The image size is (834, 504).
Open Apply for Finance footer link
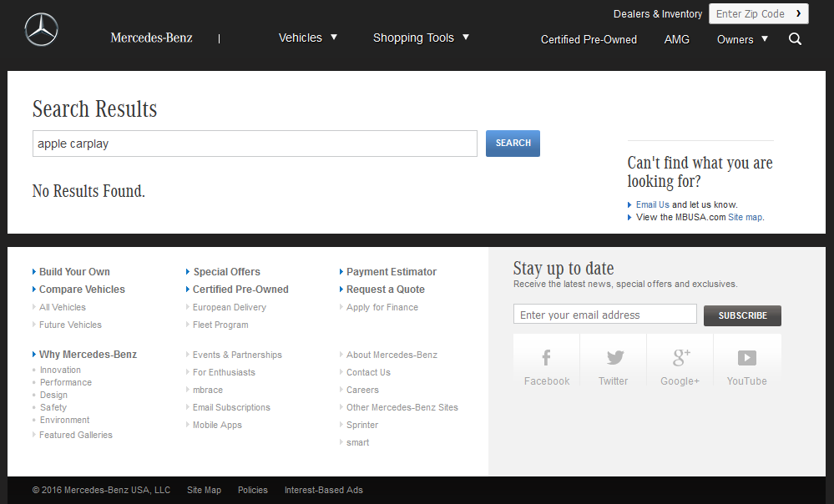click(382, 307)
